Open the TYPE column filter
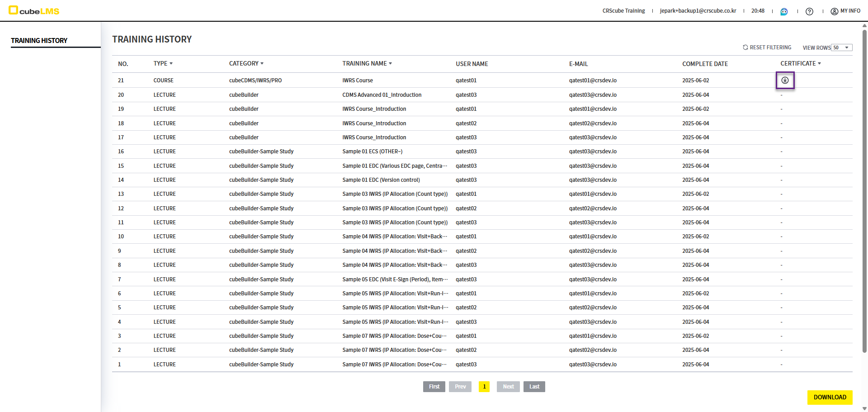 [171, 64]
